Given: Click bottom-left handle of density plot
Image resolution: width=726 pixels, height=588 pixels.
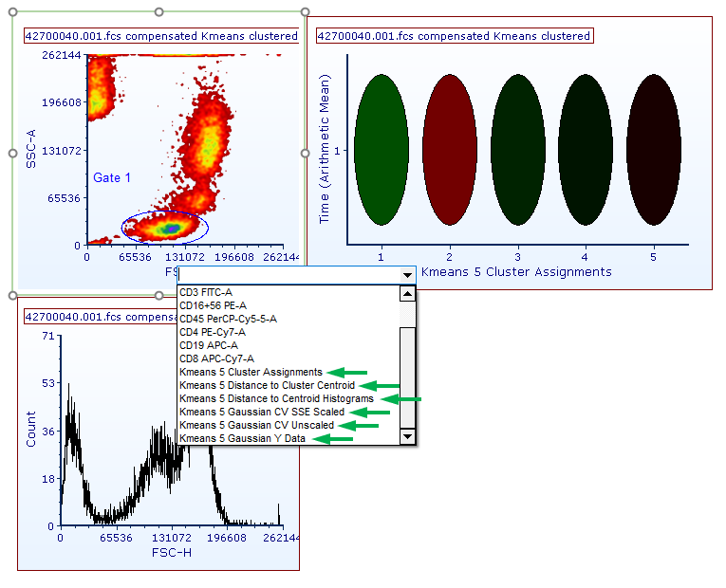Looking at the screenshot, I should [x=13, y=295].
